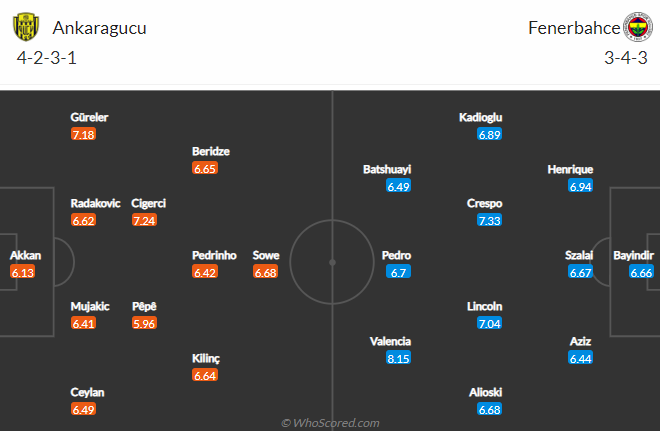The width and height of the screenshot is (660, 431).
Task: Click Ankaragucu's 4-2-3-1 formation label
Action: pos(46,58)
